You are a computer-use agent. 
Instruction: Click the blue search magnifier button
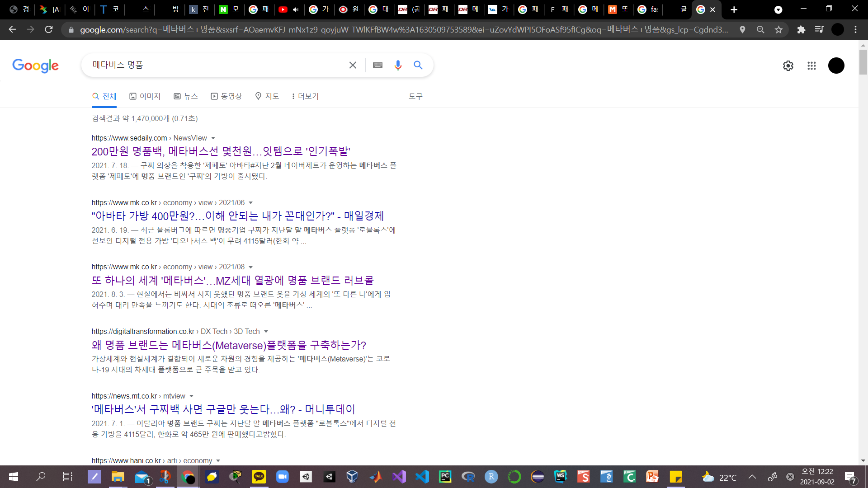(418, 66)
